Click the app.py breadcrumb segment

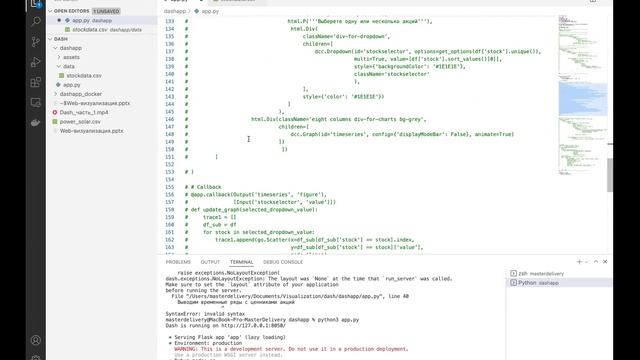210,11
